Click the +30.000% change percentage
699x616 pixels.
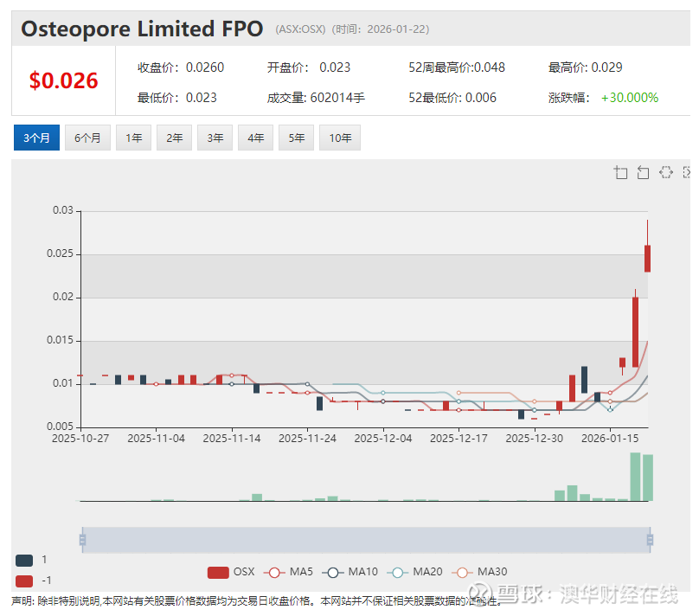pyautogui.click(x=630, y=98)
